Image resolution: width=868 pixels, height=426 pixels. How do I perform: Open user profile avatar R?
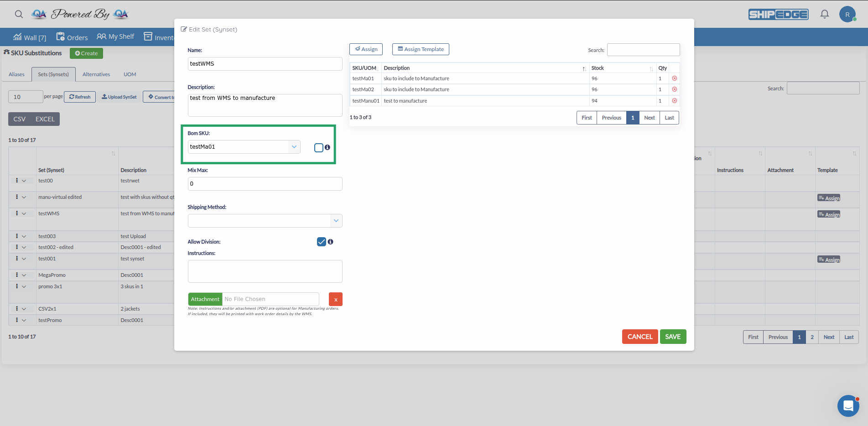coord(847,14)
